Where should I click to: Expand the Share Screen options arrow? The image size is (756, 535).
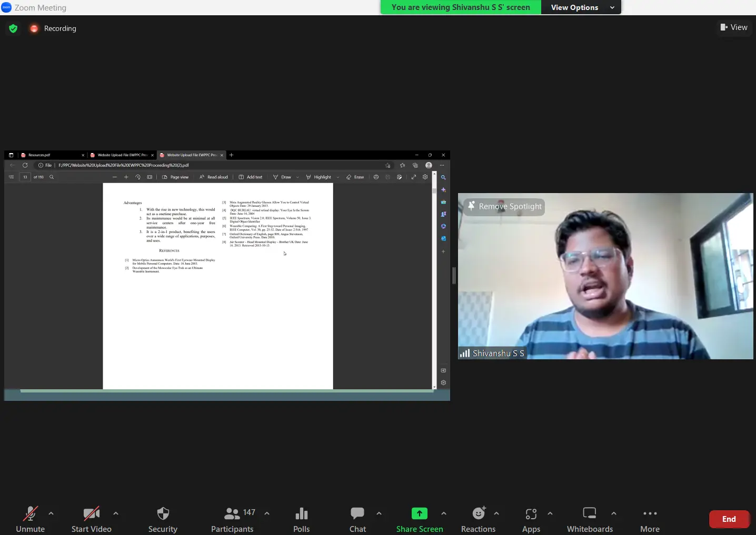click(444, 513)
